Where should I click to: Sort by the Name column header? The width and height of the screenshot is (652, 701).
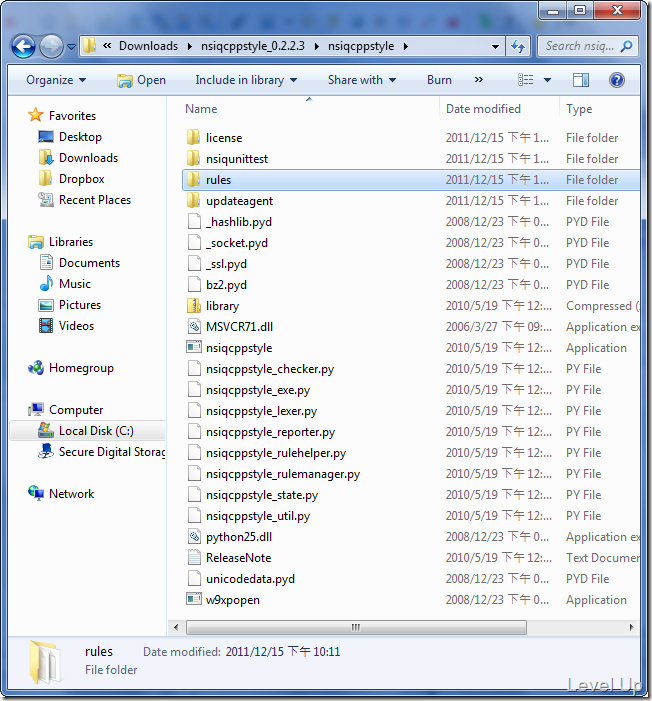(201, 109)
